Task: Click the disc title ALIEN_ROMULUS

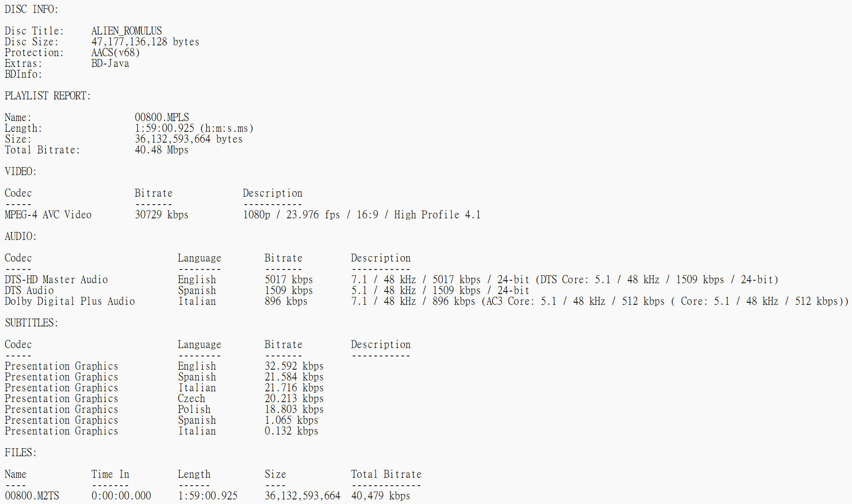Action: tap(127, 31)
